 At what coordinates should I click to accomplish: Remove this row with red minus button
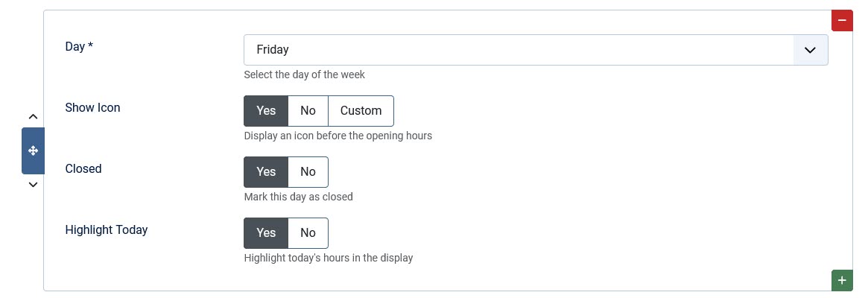pyautogui.click(x=842, y=20)
